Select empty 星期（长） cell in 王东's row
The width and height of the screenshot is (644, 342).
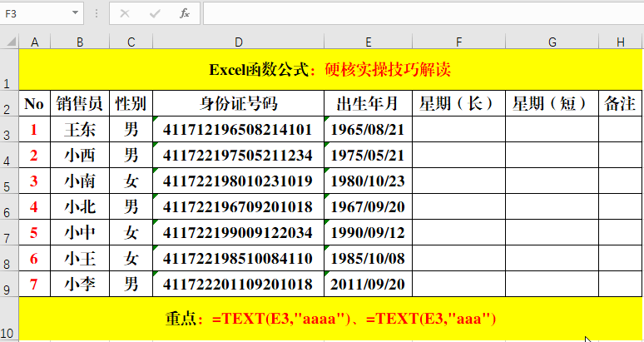click(x=458, y=129)
